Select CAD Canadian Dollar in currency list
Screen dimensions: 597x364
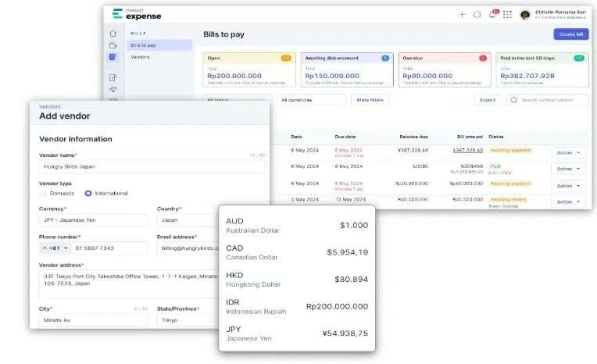click(x=297, y=252)
